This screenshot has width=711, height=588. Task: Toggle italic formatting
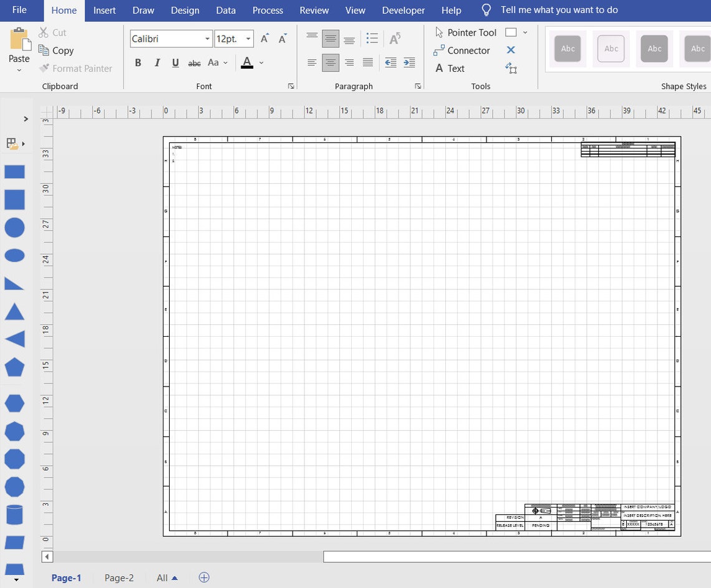(x=157, y=62)
